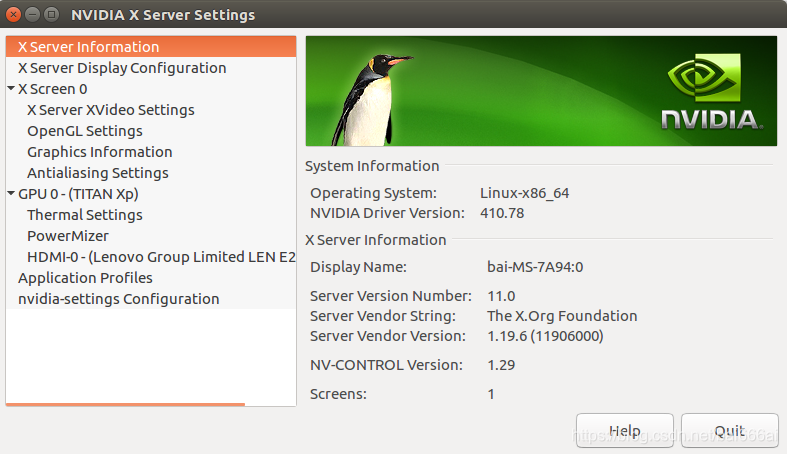Click the Linux-x86_64 operating system value
The width and height of the screenshot is (787, 454).
pyautogui.click(x=524, y=193)
